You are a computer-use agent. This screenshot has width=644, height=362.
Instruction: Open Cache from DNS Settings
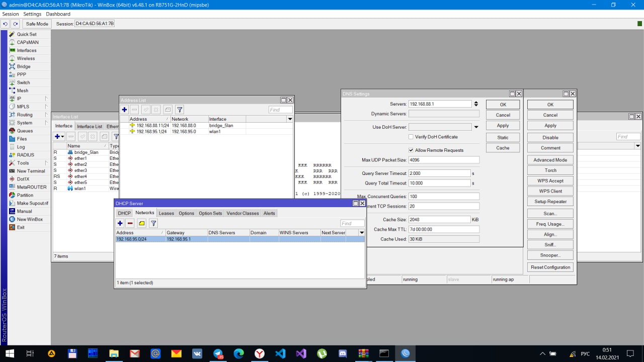click(x=503, y=148)
